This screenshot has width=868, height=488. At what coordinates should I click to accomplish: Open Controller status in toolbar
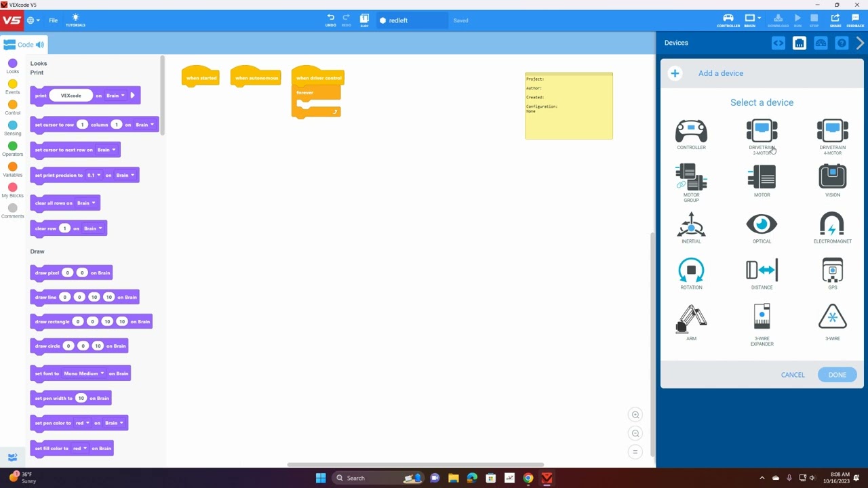(728, 20)
